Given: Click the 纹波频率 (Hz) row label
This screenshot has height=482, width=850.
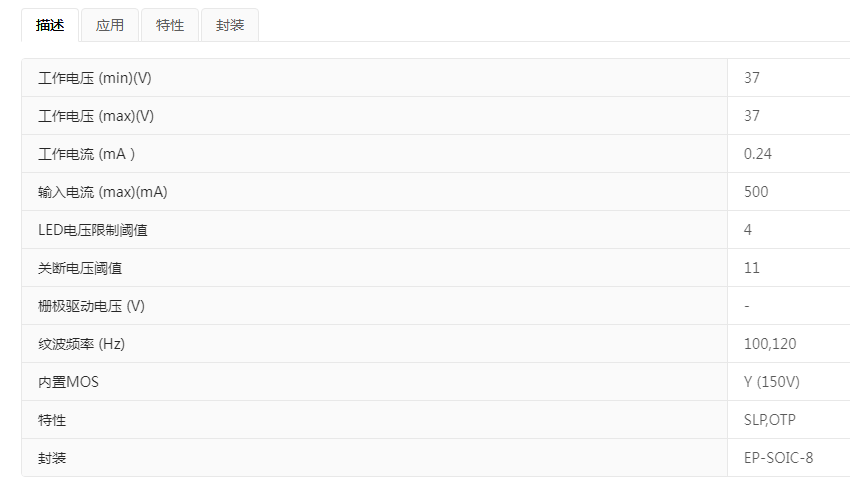Looking at the screenshot, I should 81,344.
